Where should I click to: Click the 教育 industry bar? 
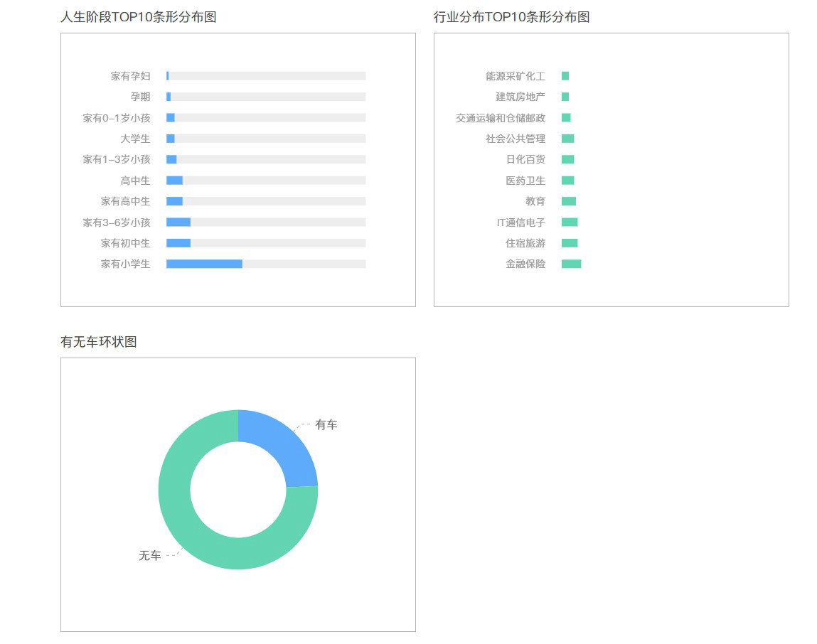[x=569, y=201]
